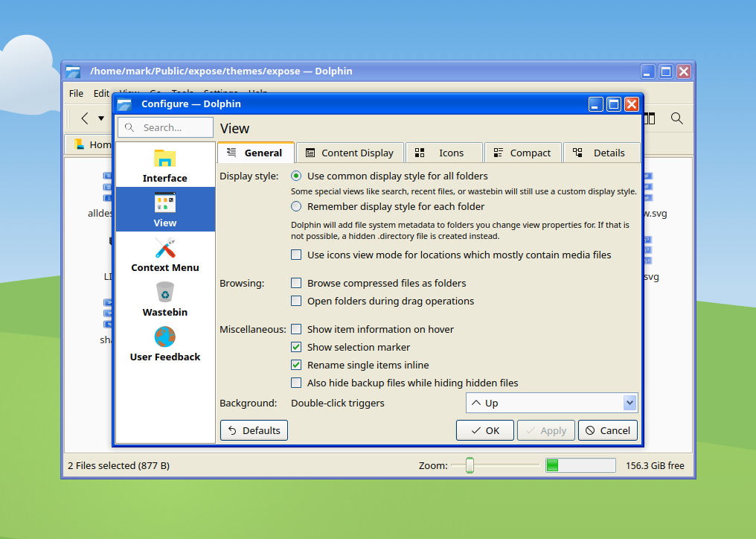Click the Dolphin icon in main window title bar
Image resolution: width=756 pixels, height=539 pixels.
73,71
